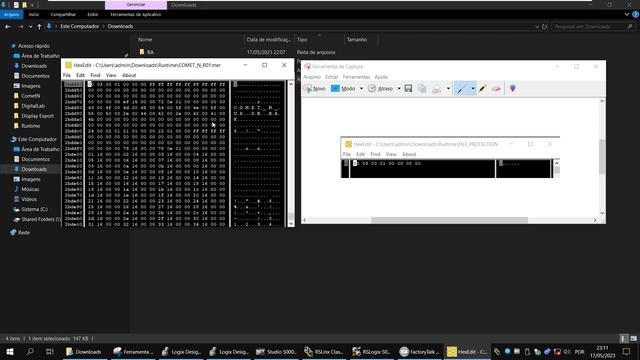Screen dimensions: 640x360
Task: Open recent locations dropdown in Explorer
Action: (x=30, y=27)
